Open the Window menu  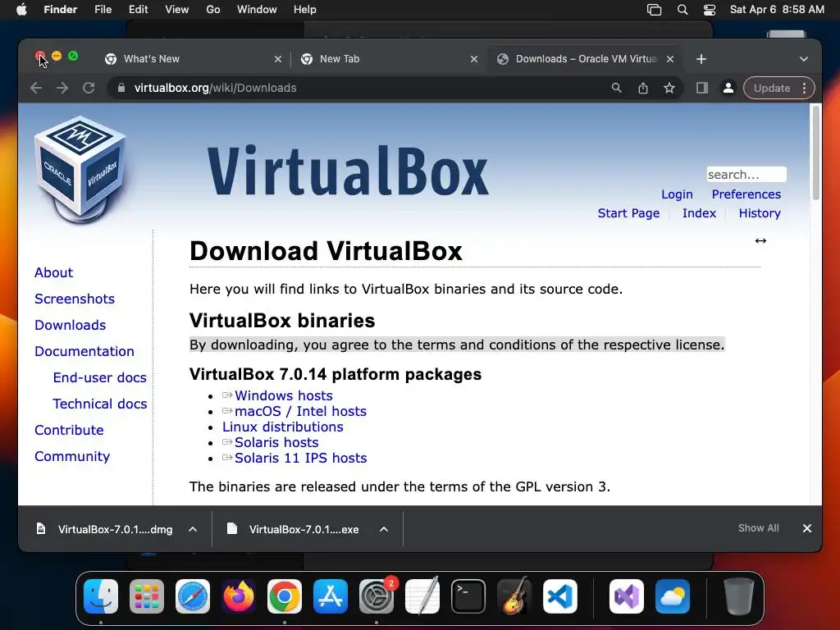point(257,10)
